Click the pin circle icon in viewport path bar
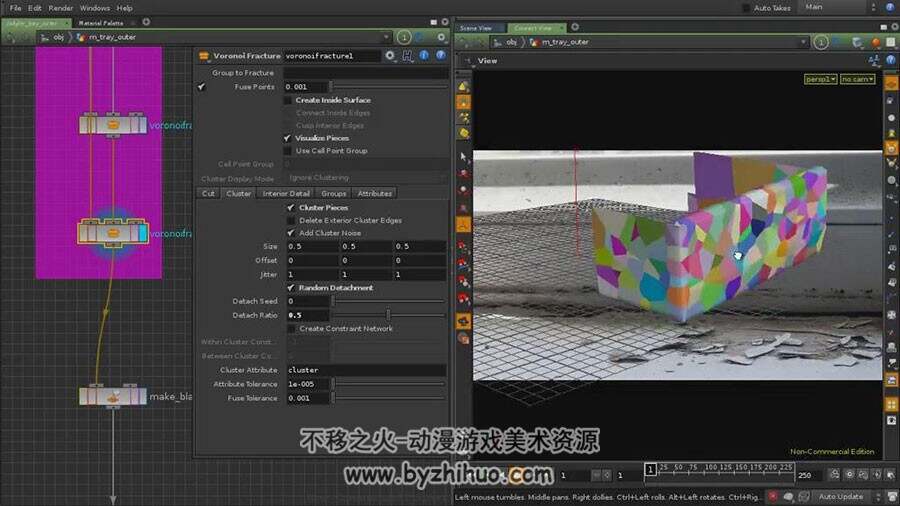The image size is (900, 506). (821, 42)
